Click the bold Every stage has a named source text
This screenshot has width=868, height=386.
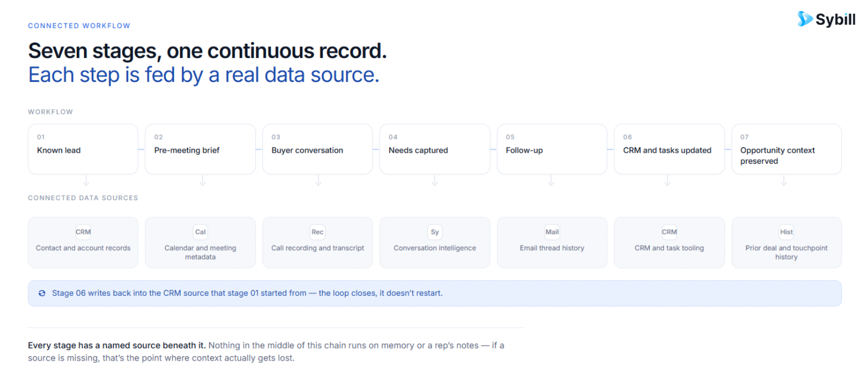click(x=117, y=346)
